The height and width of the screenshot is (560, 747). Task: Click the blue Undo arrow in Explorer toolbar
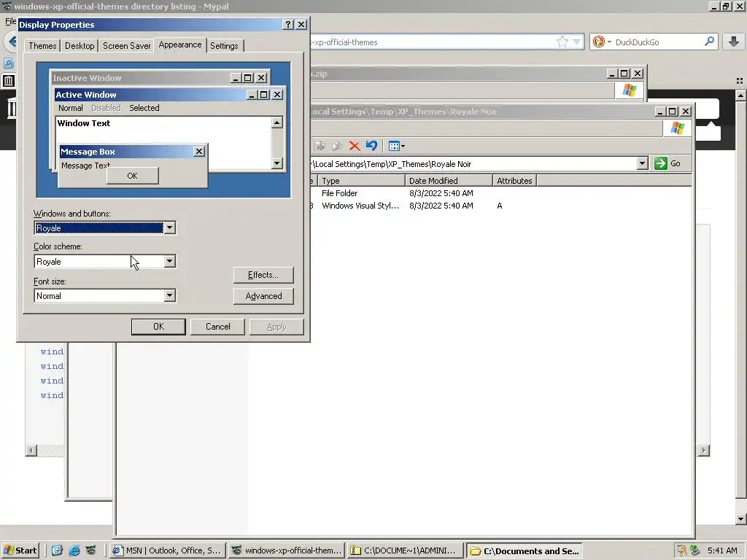[371, 146]
